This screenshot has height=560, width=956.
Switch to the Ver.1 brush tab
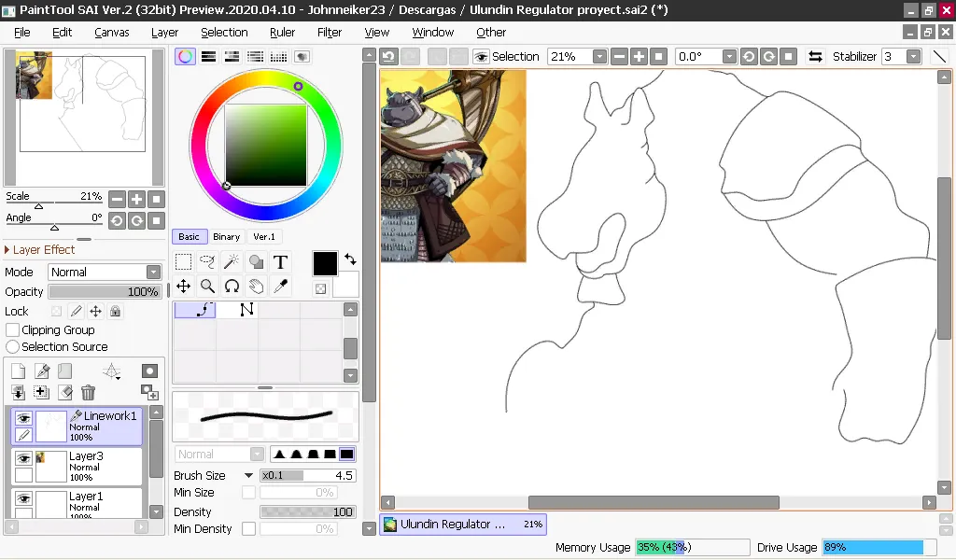click(x=264, y=237)
